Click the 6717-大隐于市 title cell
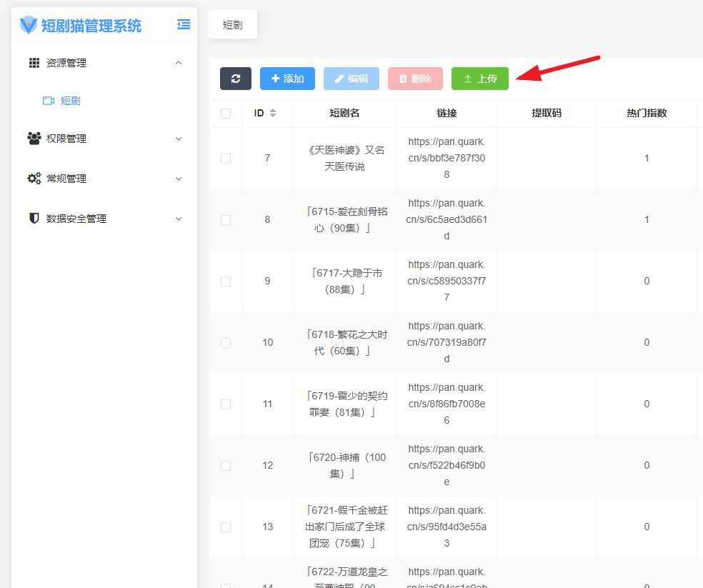 pos(345,281)
